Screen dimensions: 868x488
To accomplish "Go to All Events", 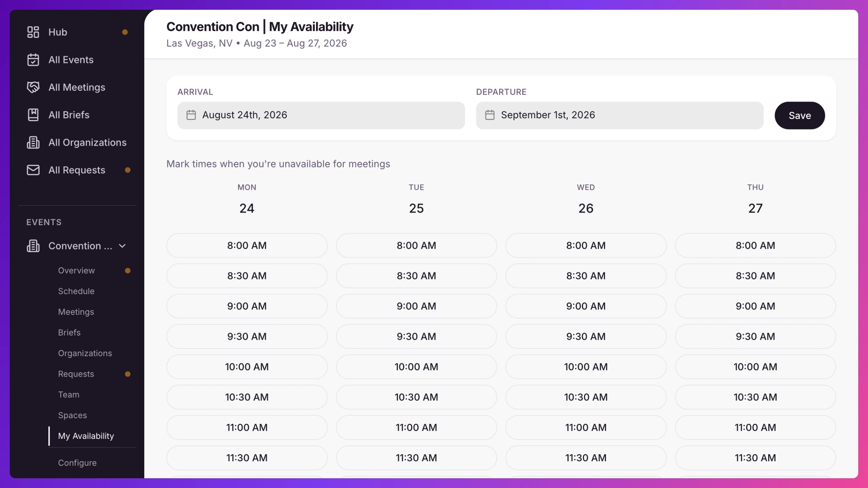I will coord(71,60).
